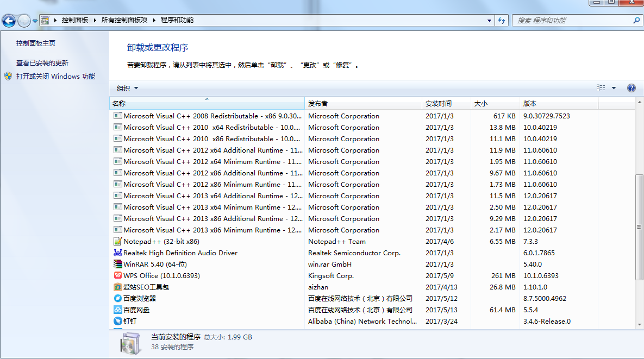
Task: Select the '261 MB' size cell
Action: pyautogui.click(x=504, y=276)
